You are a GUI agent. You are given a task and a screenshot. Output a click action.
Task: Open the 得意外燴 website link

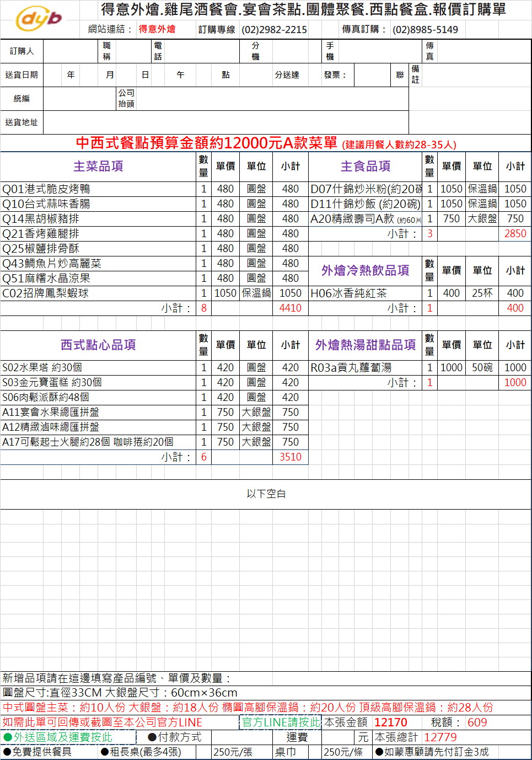pos(157,29)
